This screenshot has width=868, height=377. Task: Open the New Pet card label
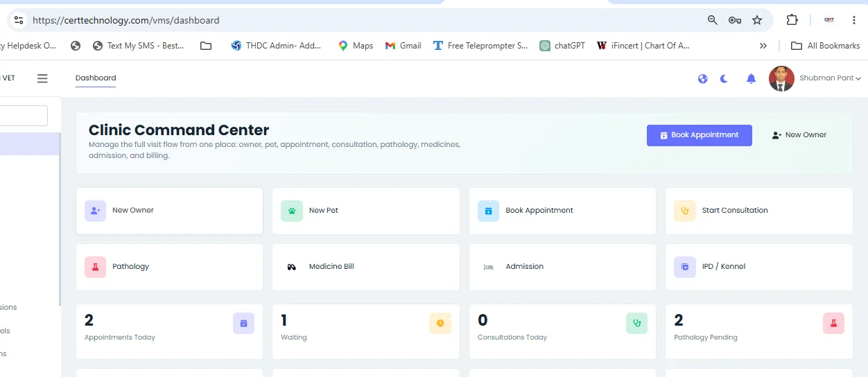pos(324,211)
